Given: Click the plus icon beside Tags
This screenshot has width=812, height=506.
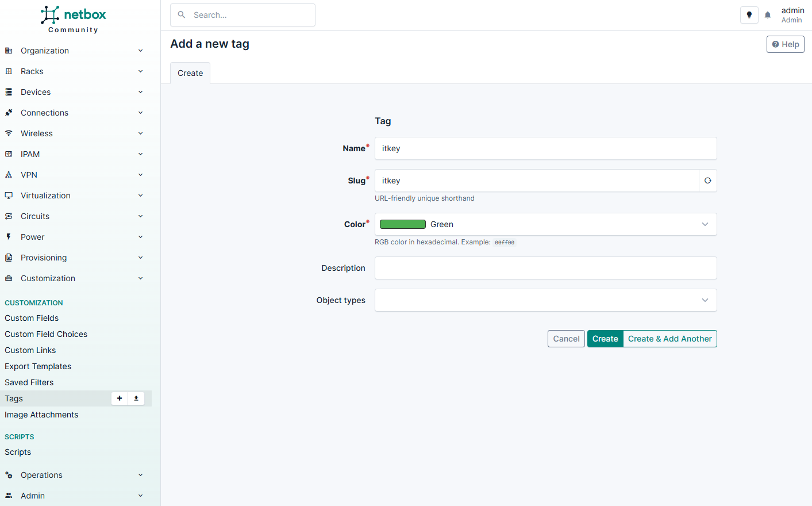Looking at the screenshot, I should pyautogui.click(x=120, y=398).
